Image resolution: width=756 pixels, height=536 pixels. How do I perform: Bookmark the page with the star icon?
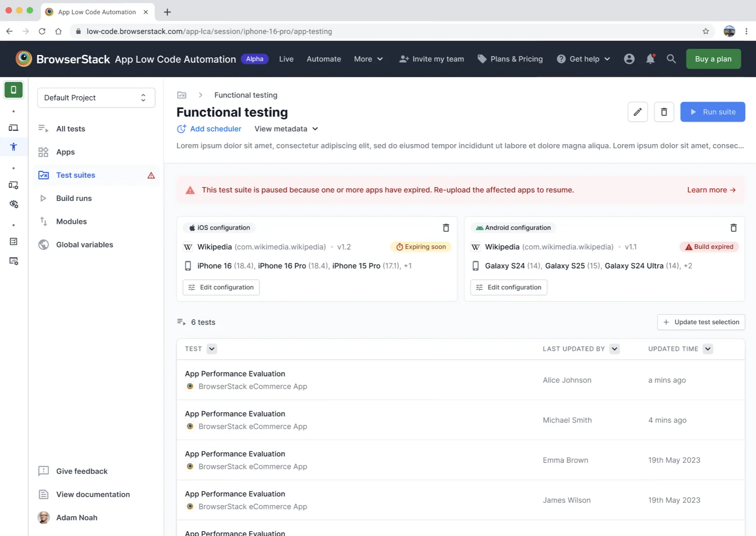coord(705,31)
